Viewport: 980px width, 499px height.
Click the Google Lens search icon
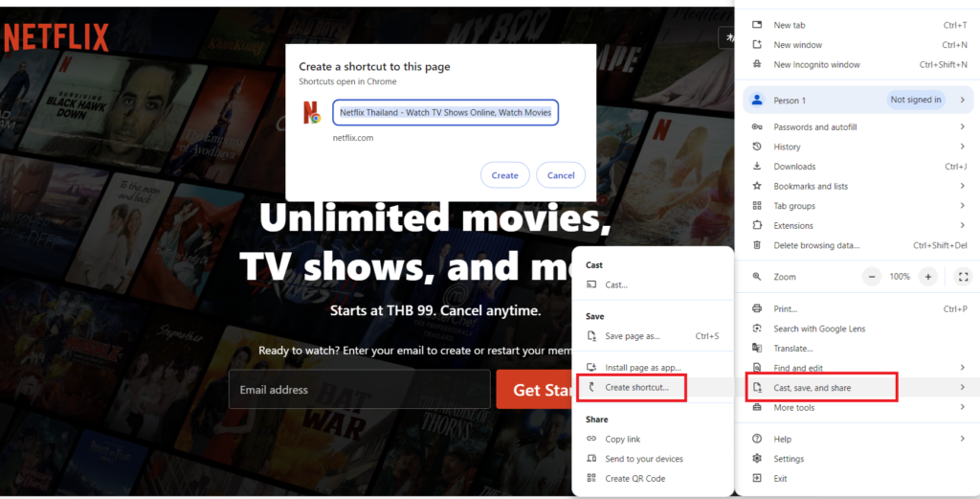pos(757,329)
